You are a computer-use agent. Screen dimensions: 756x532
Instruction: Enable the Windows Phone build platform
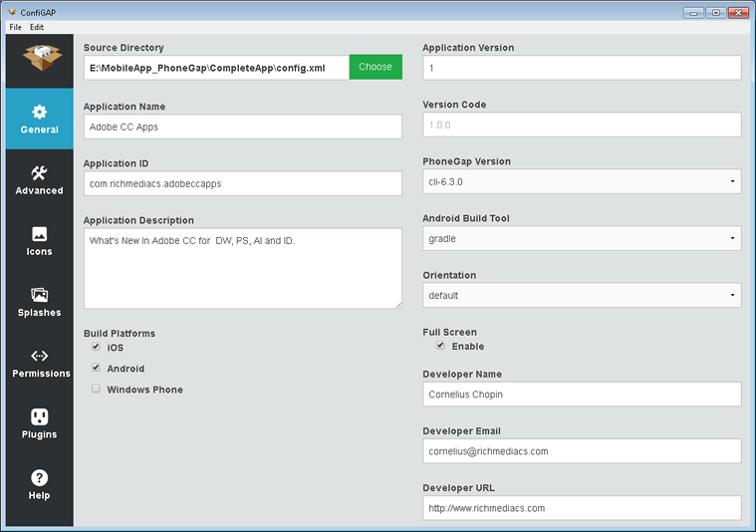point(96,389)
